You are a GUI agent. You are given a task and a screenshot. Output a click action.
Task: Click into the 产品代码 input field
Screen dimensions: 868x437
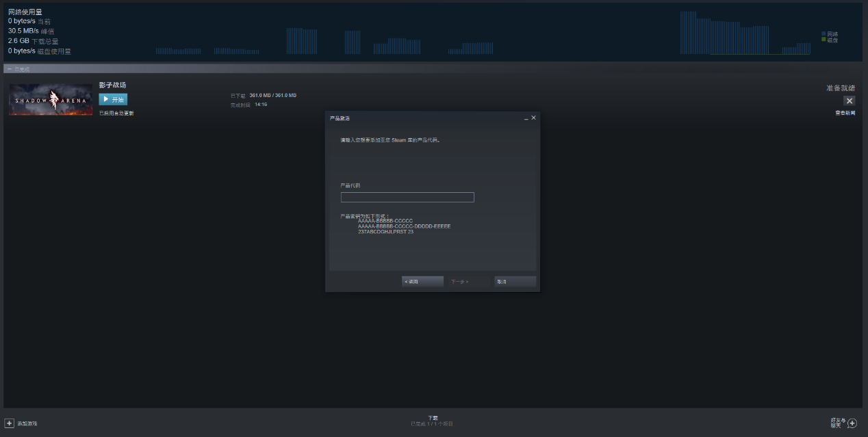point(407,198)
